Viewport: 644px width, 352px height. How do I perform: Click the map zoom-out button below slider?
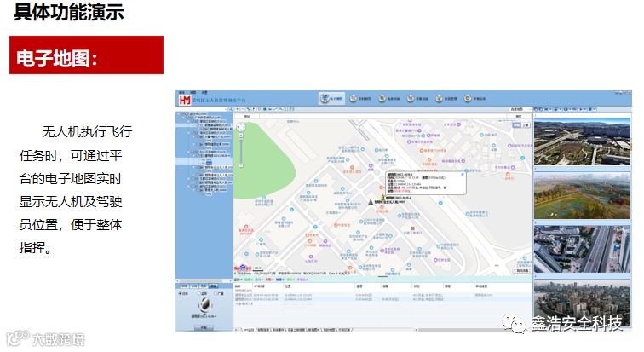pyautogui.click(x=241, y=165)
